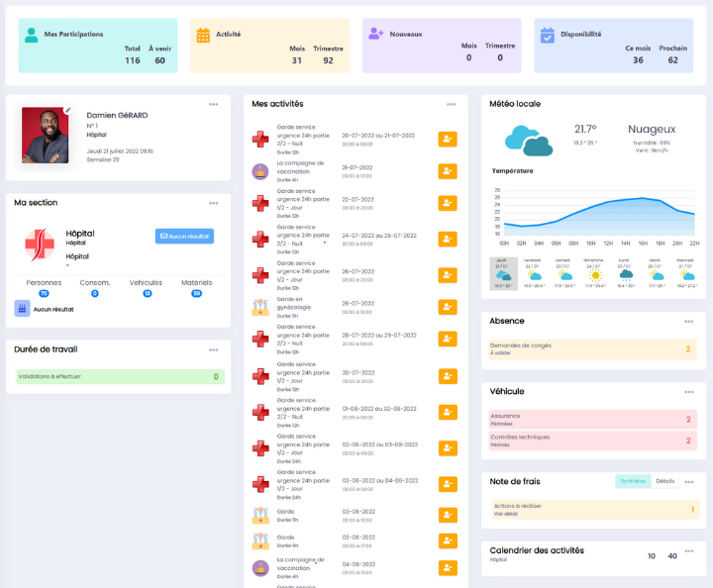Select vendredi 22/07 weather forecast
713x588 pixels.
point(534,273)
